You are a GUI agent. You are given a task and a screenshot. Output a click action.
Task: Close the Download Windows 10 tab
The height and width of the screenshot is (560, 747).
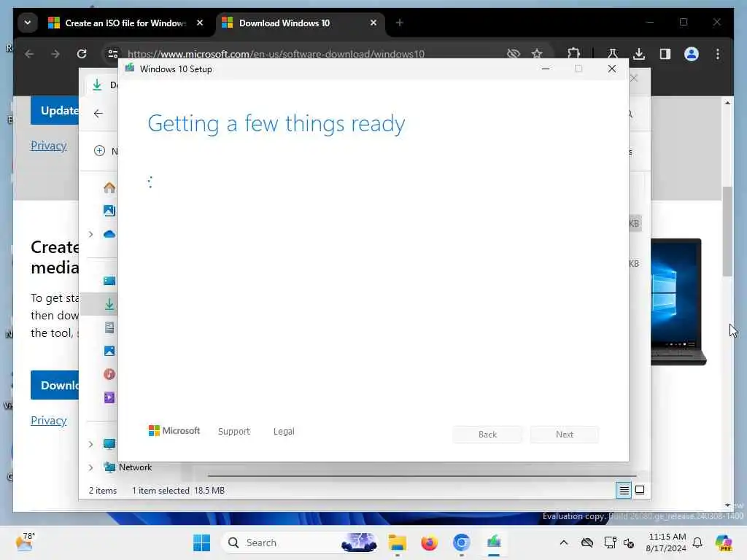pos(373,23)
